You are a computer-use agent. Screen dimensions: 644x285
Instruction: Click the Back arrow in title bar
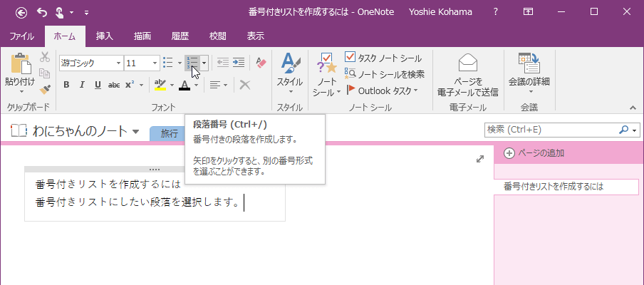[21, 12]
